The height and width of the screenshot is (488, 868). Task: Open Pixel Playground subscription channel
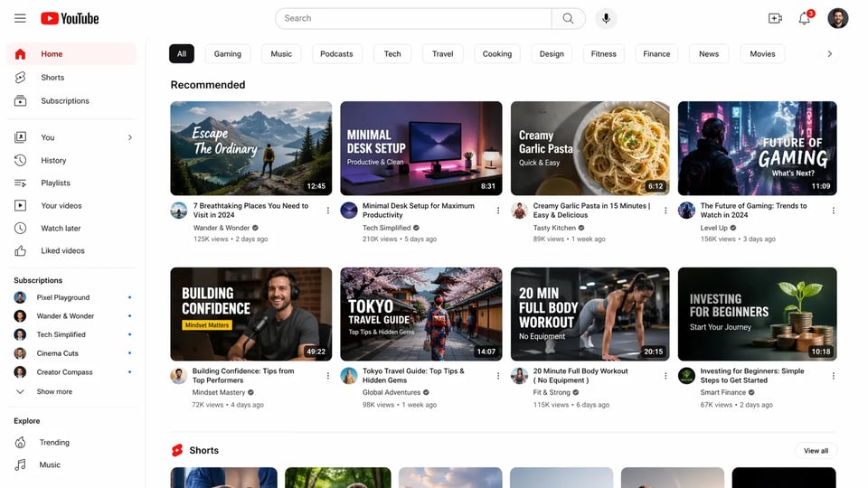(63, 297)
